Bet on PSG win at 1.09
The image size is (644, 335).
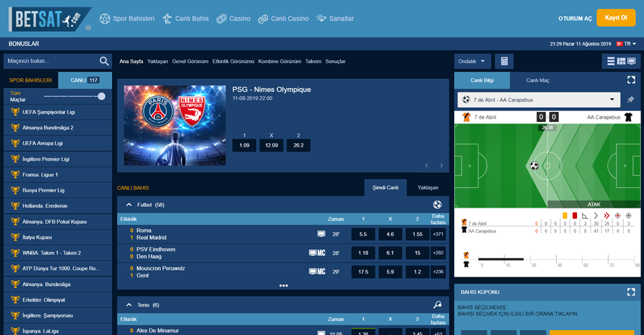(244, 145)
